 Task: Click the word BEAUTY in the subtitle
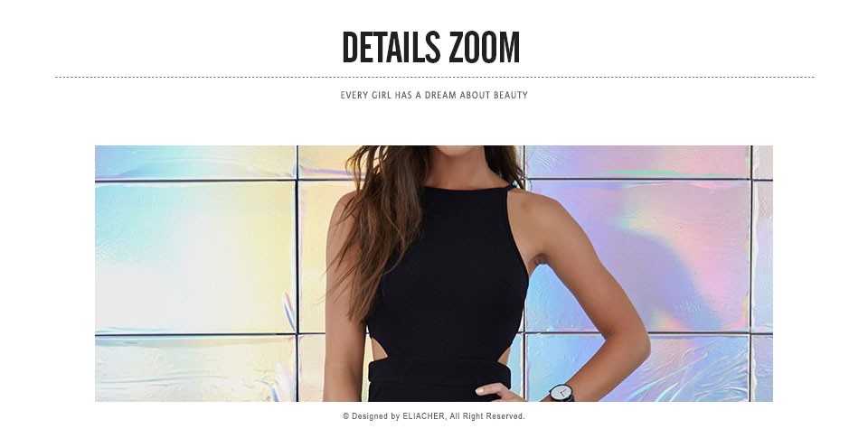click(510, 95)
